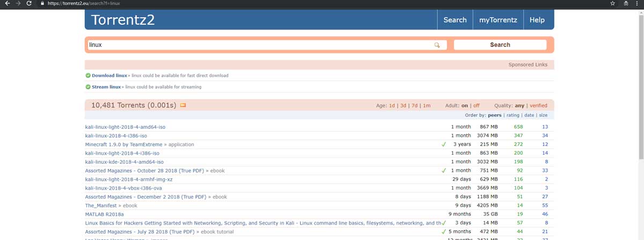Open the Torrentz2 home logo

point(123,20)
